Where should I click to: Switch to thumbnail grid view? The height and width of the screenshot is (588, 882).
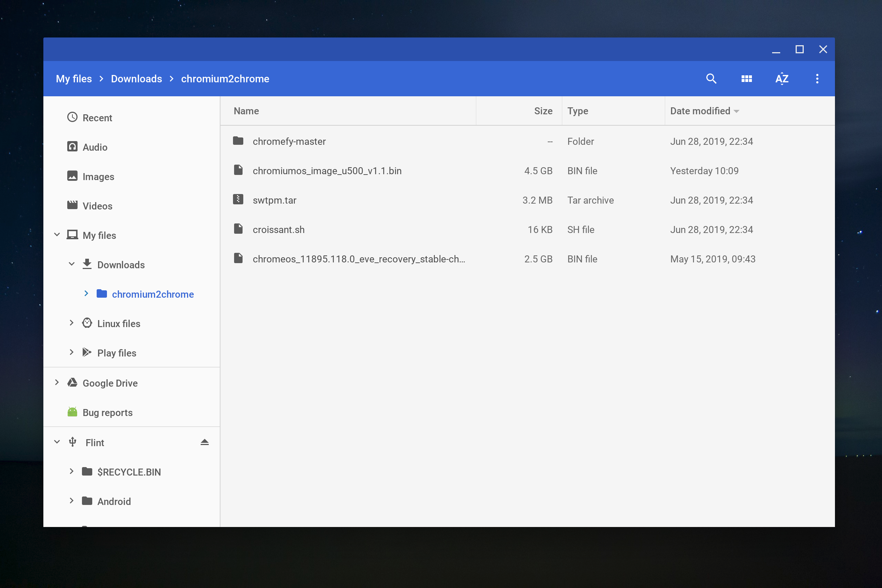747,79
